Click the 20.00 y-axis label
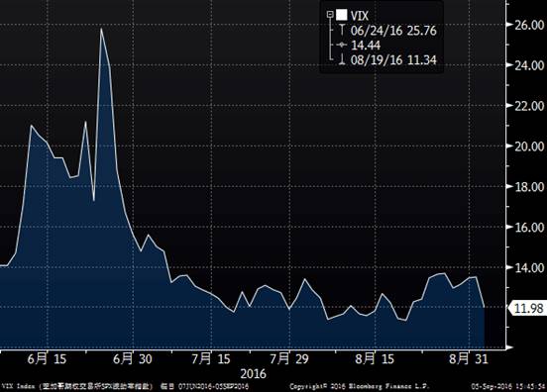 529,147
